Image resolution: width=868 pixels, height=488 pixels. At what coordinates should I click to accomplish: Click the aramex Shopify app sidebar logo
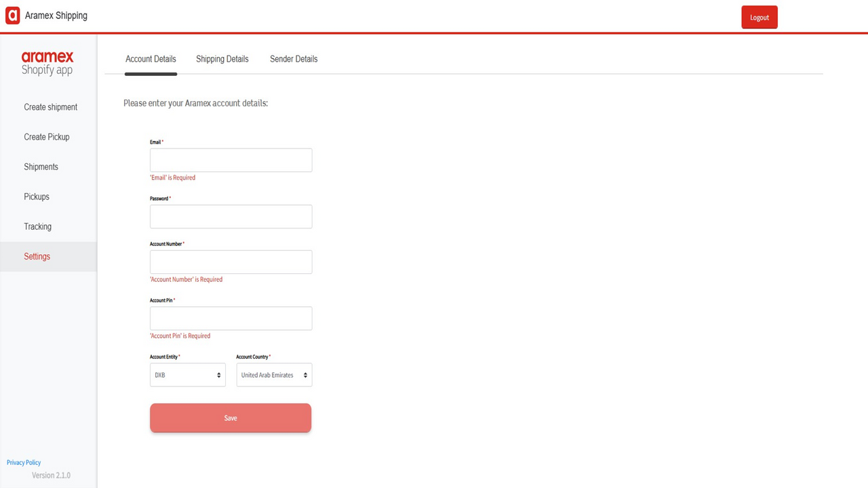pos(47,63)
